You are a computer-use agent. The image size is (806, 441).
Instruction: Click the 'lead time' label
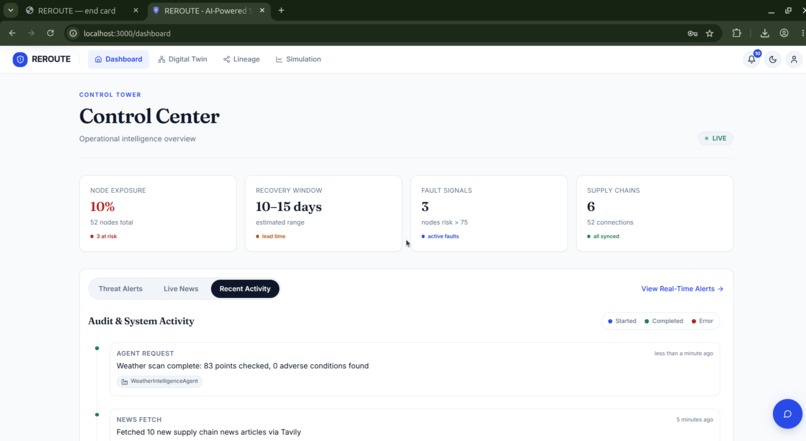coord(271,236)
